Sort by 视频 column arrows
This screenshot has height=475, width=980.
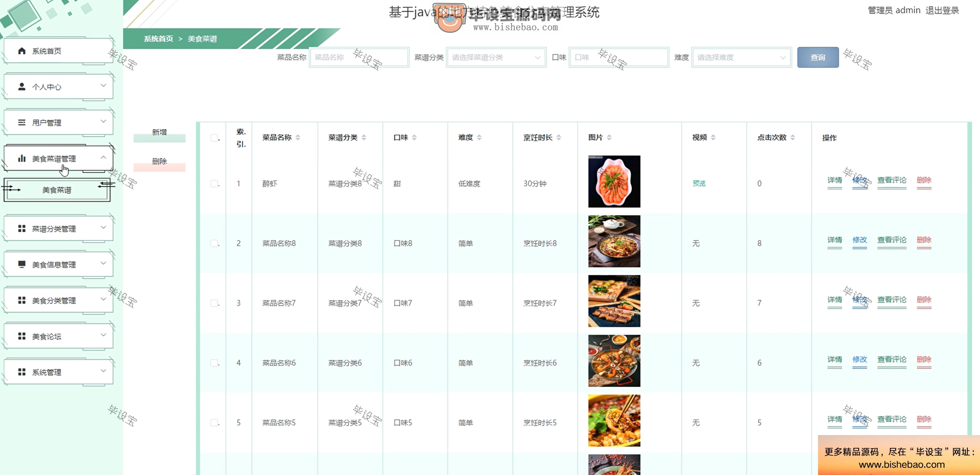(713, 137)
